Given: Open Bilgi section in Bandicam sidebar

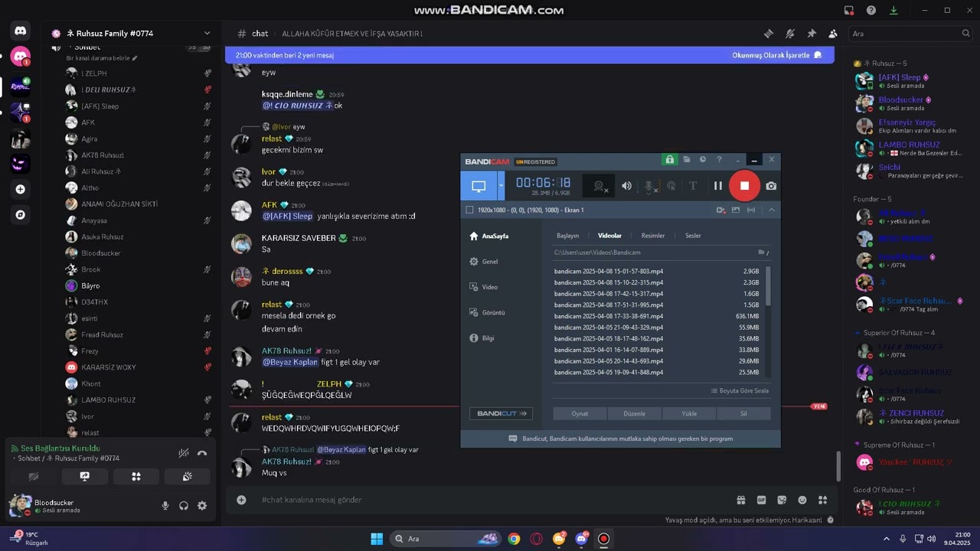Looking at the screenshot, I should 482,338.
